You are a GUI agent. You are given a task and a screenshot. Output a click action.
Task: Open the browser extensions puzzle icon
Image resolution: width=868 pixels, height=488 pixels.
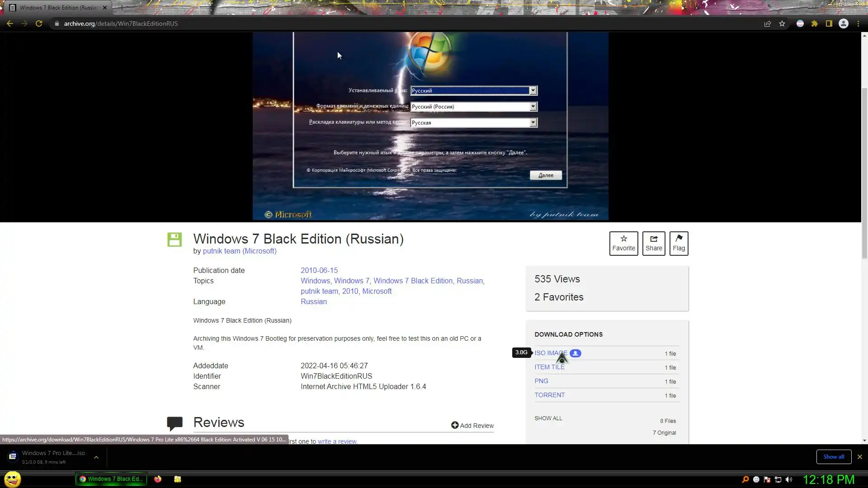click(x=815, y=24)
